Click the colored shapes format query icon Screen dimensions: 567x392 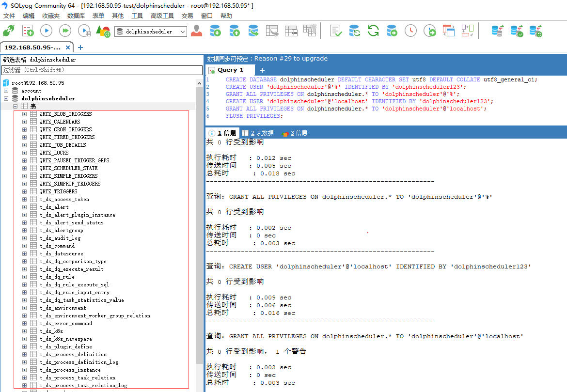coord(103,31)
